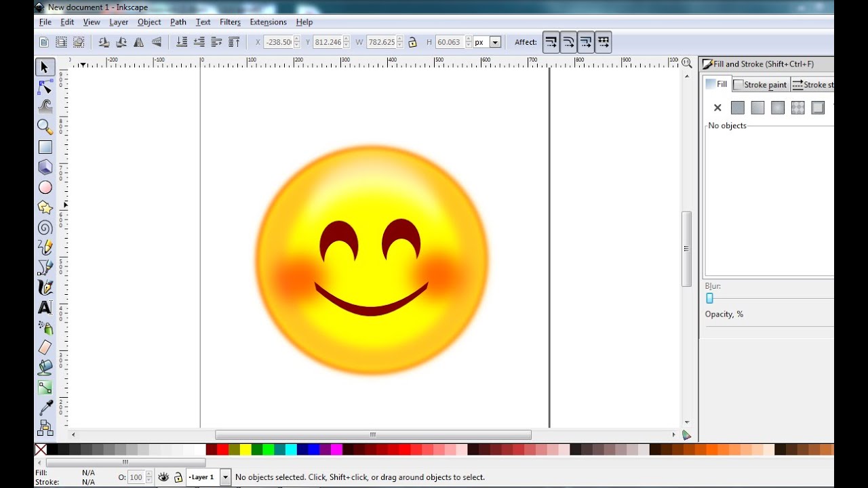Choose Flat color fill button
The height and width of the screenshot is (488, 868).
738,108
